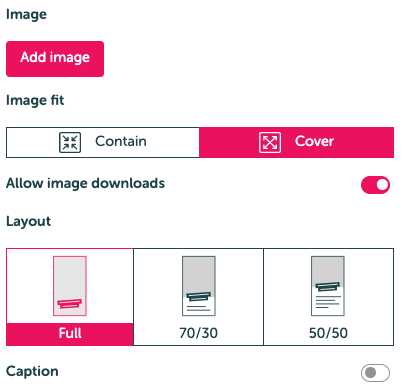Viewport: 409px width, 389px height.
Task: Click the Allow image downloads label text
Action: click(85, 183)
